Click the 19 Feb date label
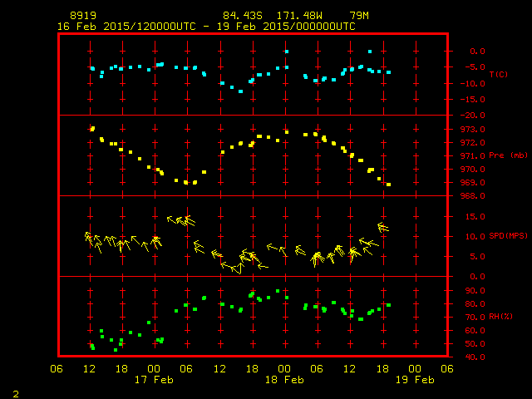The height and width of the screenshot is (399, 532). pyautogui.click(x=415, y=380)
